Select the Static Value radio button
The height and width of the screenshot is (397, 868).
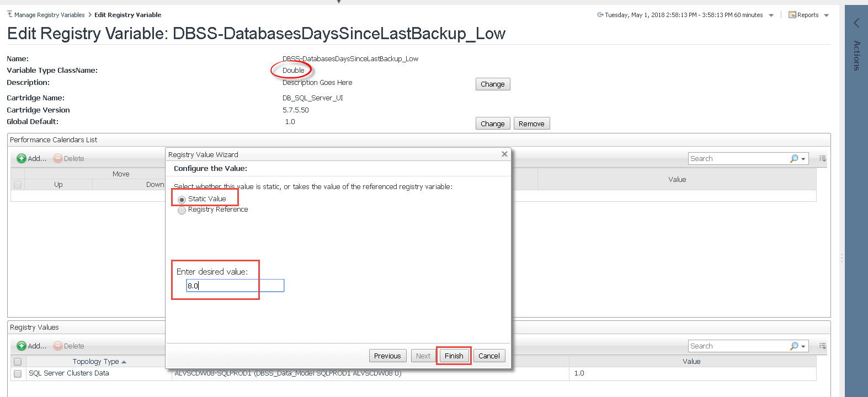[x=182, y=200]
